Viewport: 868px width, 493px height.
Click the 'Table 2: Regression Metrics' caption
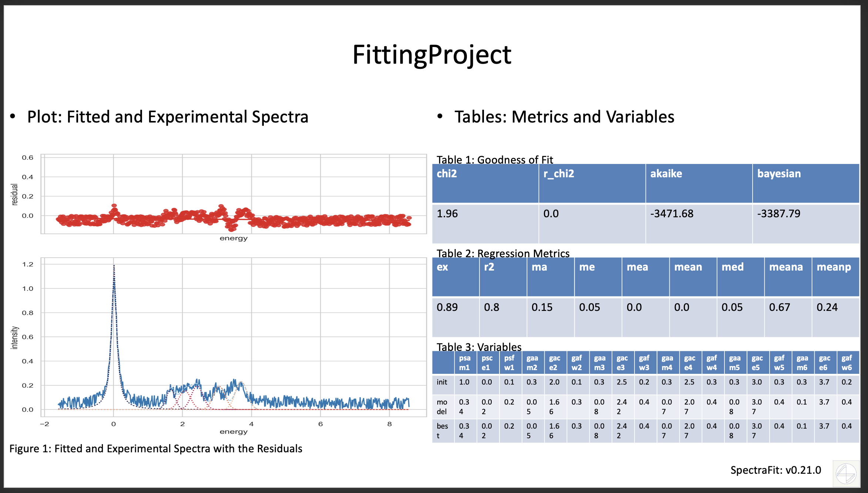pos(503,253)
